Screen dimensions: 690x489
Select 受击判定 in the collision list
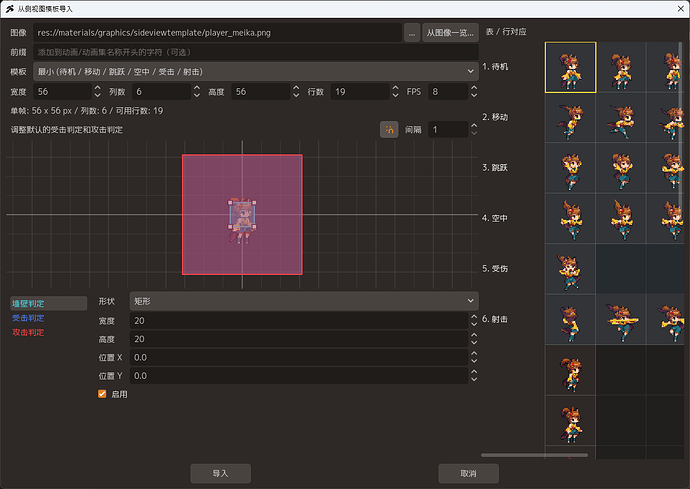(x=28, y=318)
